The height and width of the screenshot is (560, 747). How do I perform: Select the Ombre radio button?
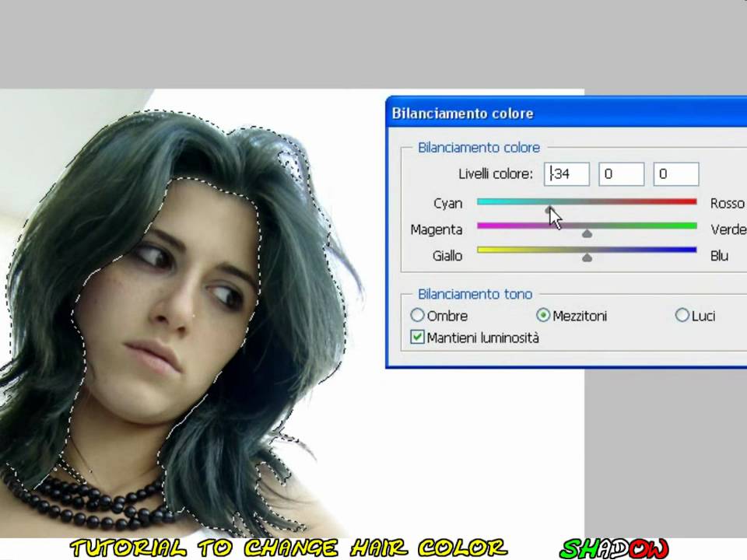pyautogui.click(x=417, y=315)
